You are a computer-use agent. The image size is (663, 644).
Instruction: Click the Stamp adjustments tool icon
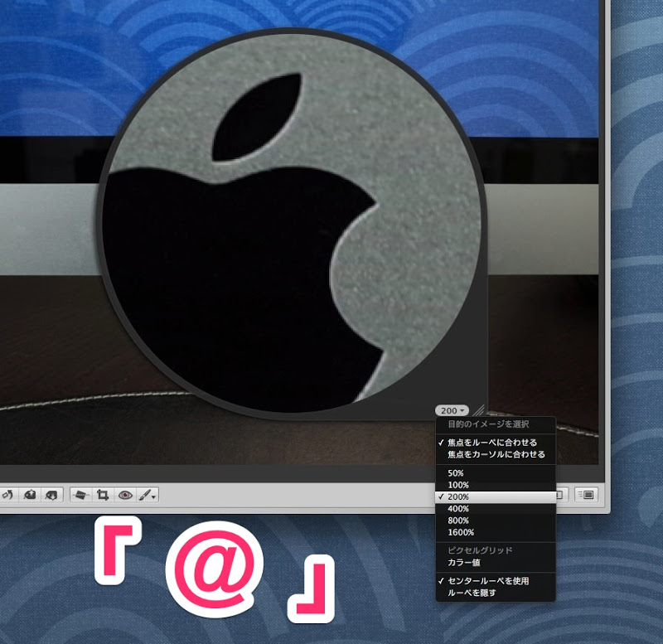51,494
